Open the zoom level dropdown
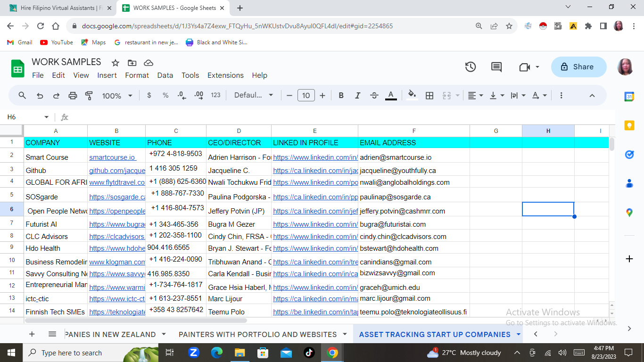Screen dimensions: 644x362 (x=117, y=96)
